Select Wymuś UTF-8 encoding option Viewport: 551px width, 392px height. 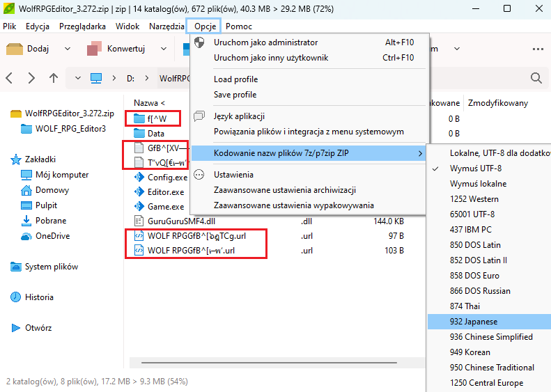pyautogui.click(x=476, y=168)
